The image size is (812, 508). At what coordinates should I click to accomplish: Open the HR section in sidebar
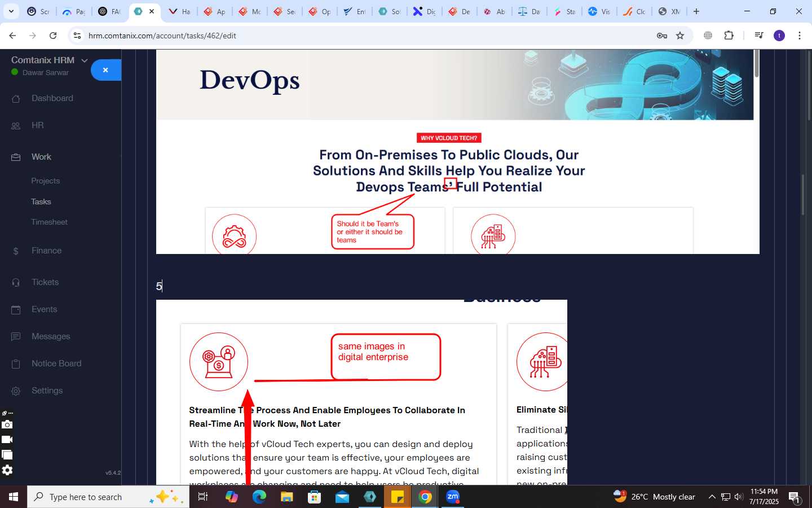(37, 125)
